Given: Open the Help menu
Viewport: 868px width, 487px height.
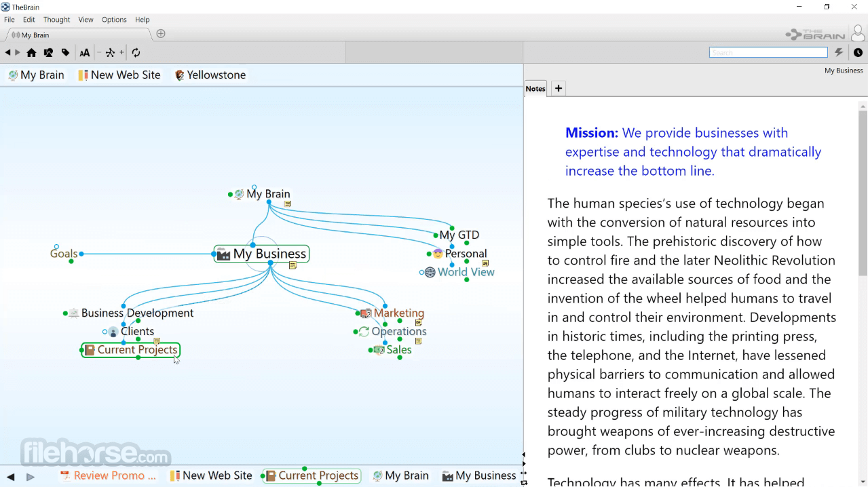Looking at the screenshot, I should pyautogui.click(x=142, y=20).
